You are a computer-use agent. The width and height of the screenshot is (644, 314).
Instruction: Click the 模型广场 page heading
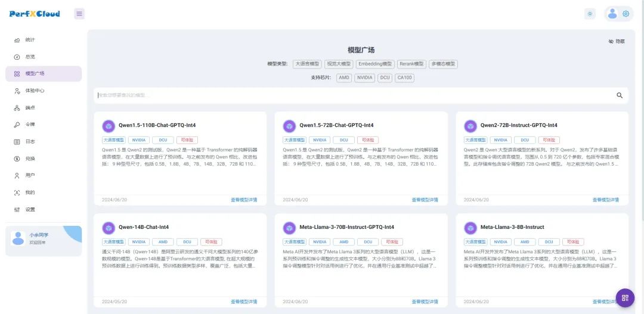click(361, 50)
